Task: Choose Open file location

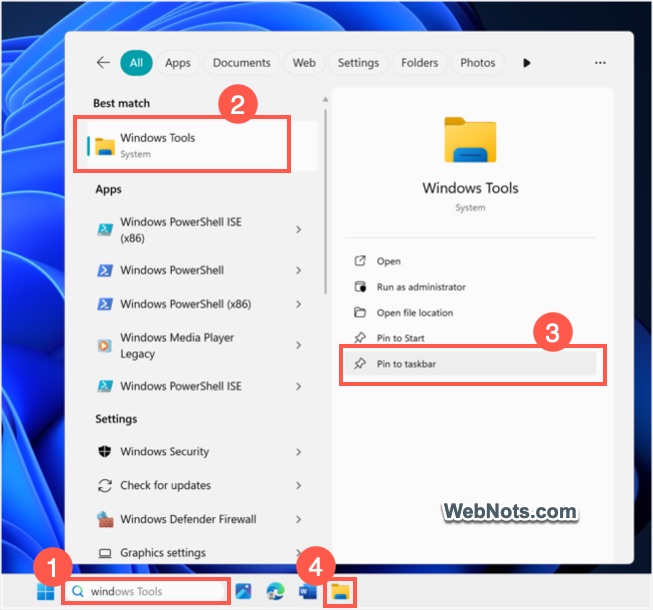Action: click(x=471, y=313)
